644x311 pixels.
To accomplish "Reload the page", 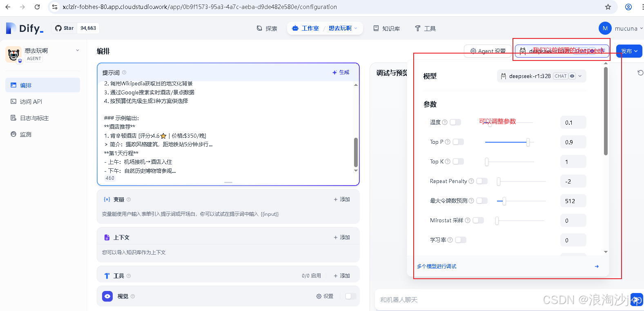I will point(37,7).
